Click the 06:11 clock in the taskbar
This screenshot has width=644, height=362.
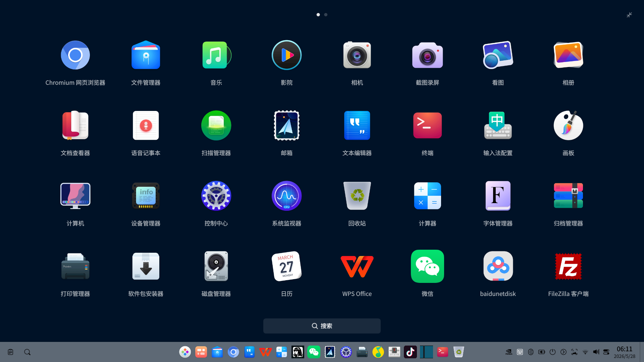click(x=625, y=349)
